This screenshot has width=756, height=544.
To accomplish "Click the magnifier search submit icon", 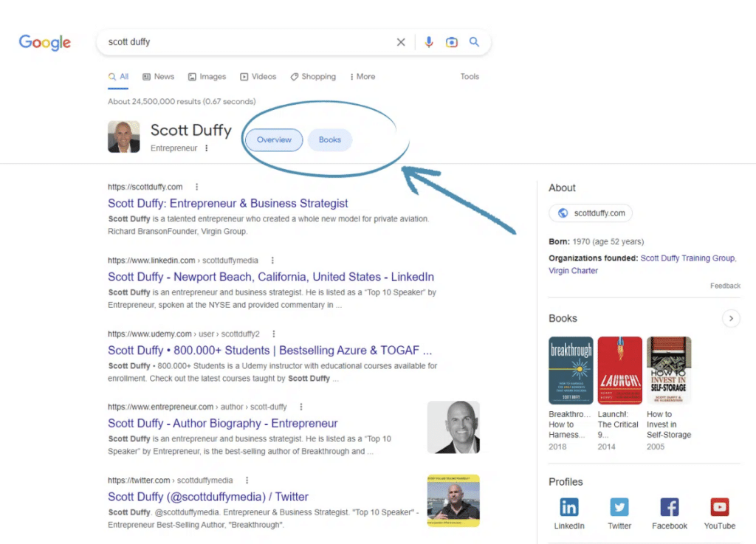I will point(475,42).
